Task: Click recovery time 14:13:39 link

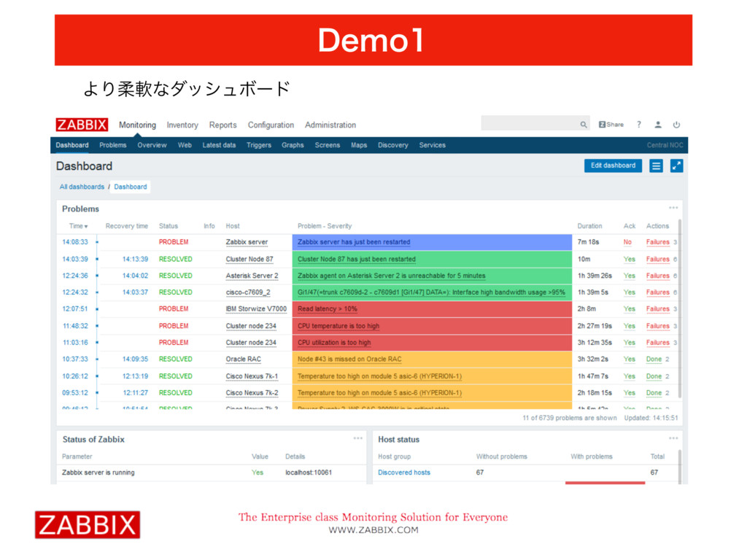Action: [135, 259]
